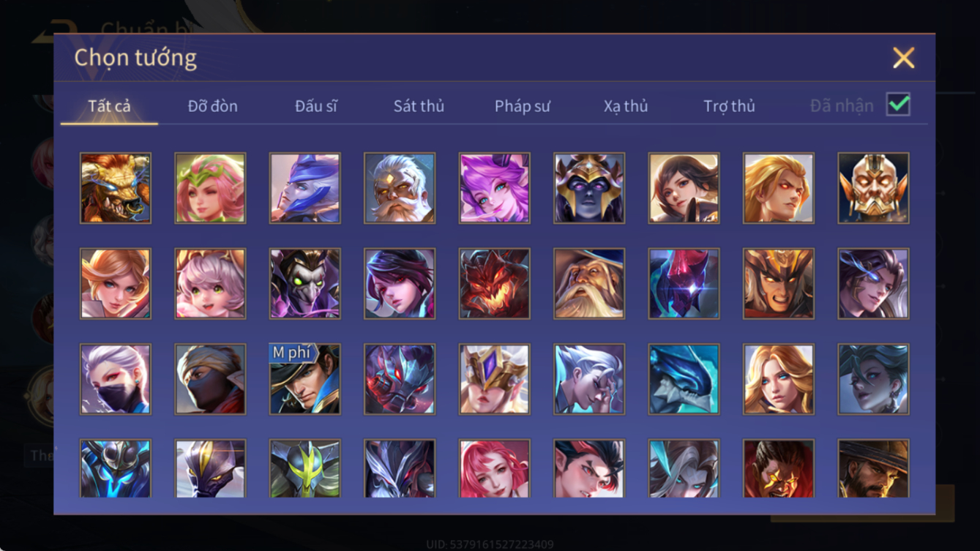Select the red lava demon hero
Screen dimensions: 980x551
click(x=494, y=284)
